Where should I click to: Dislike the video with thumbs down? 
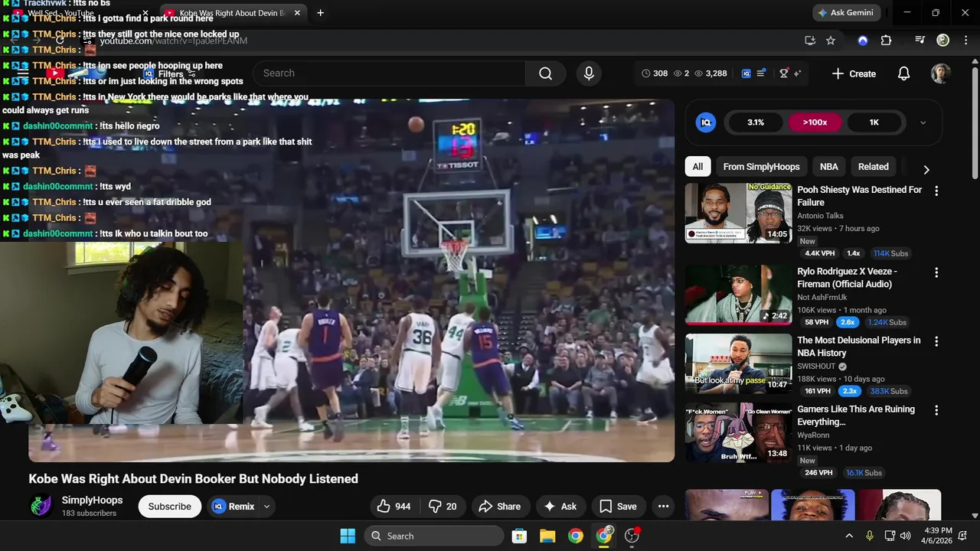443,507
